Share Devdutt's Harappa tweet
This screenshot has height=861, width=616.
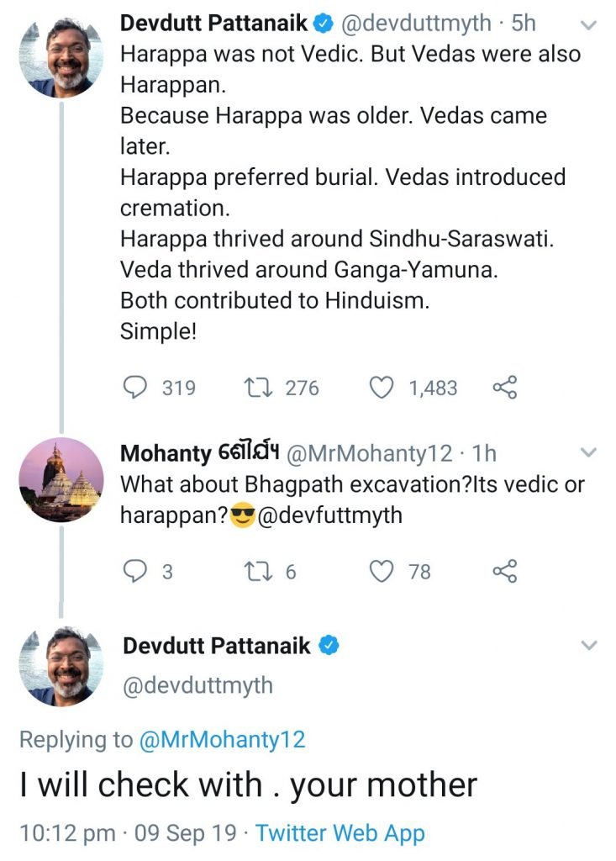tap(504, 388)
